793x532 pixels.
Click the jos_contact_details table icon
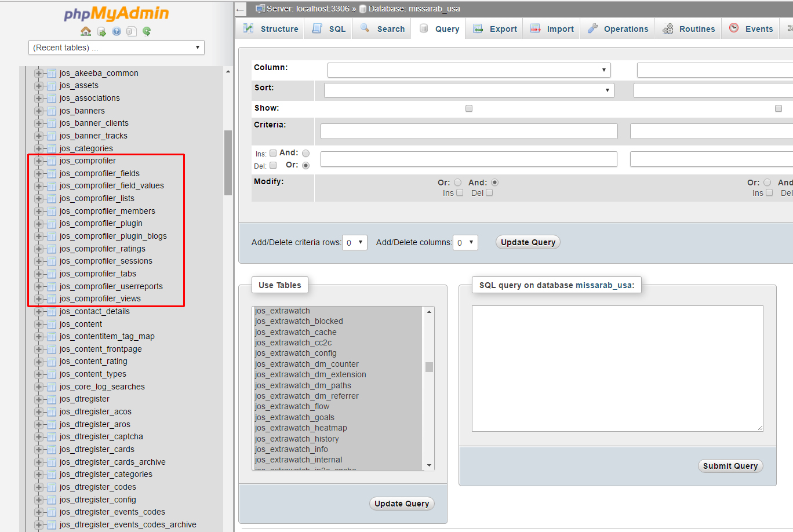pyautogui.click(x=52, y=312)
